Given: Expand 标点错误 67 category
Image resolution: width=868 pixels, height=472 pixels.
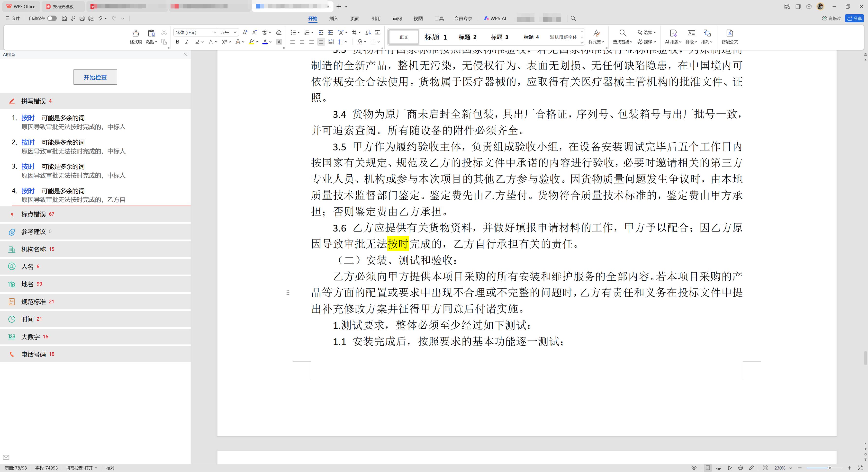Looking at the screenshot, I should point(95,214).
